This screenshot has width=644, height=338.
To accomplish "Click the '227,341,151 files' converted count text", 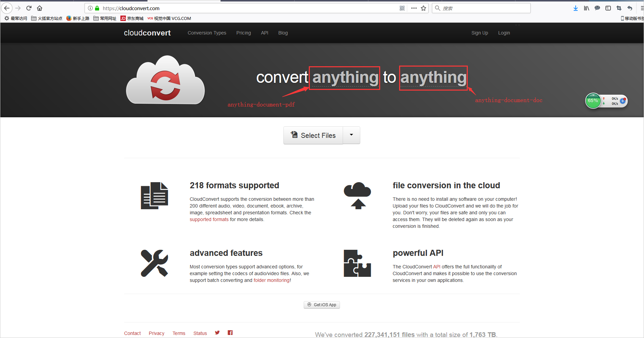I will (x=389, y=335).
